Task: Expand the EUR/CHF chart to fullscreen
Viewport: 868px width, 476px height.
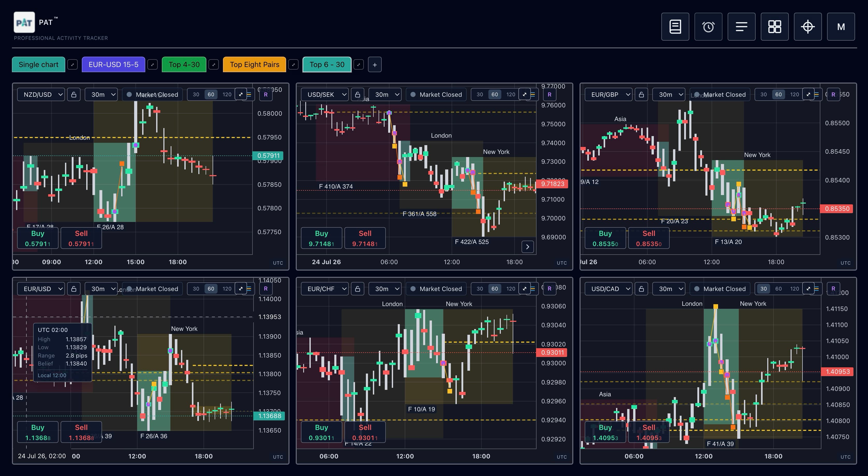Action: pyautogui.click(x=524, y=289)
